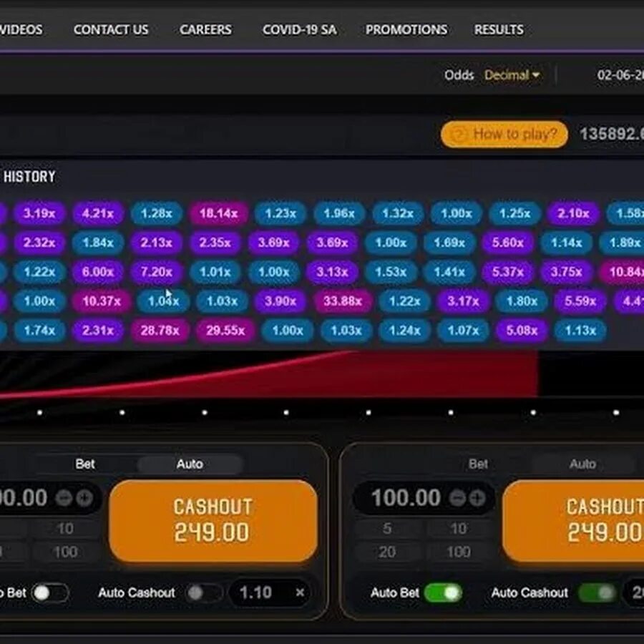644x644 pixels.
Task: Select quick bet 10 in right panel
Action: point(459,528)
